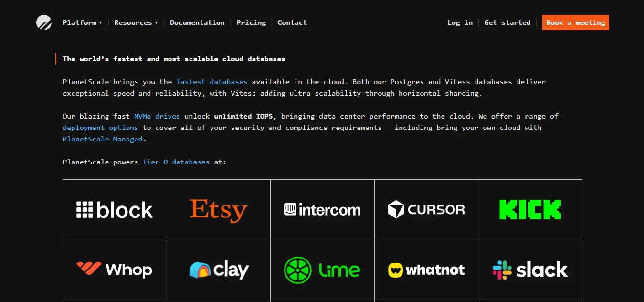Open the Contact nav item
The image size is (644, 302).
click(x=292, y=22)
